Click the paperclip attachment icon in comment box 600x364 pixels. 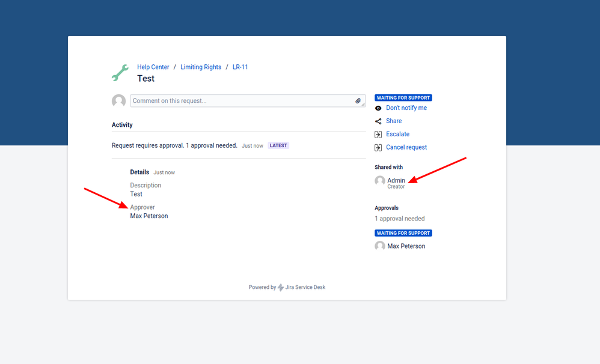358,101
